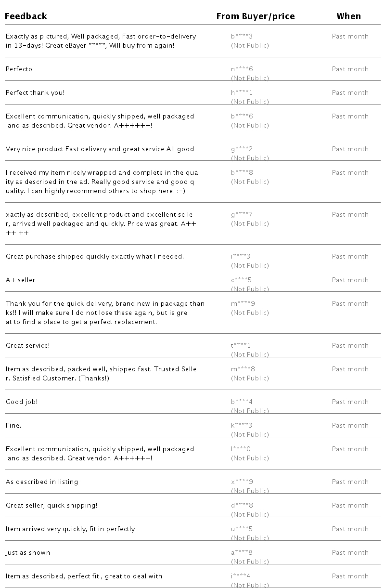385x588 pixels.
Task: Click 'Good job!' feedback comment
Action: tap(22, 402)
